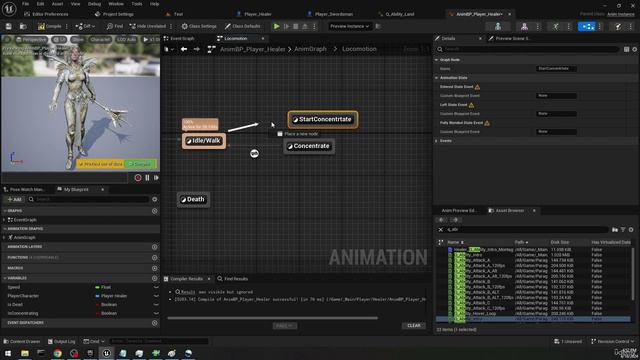Open the Preview Instance debug dropdown
This screenshot has height=360, width=640.
349,26
